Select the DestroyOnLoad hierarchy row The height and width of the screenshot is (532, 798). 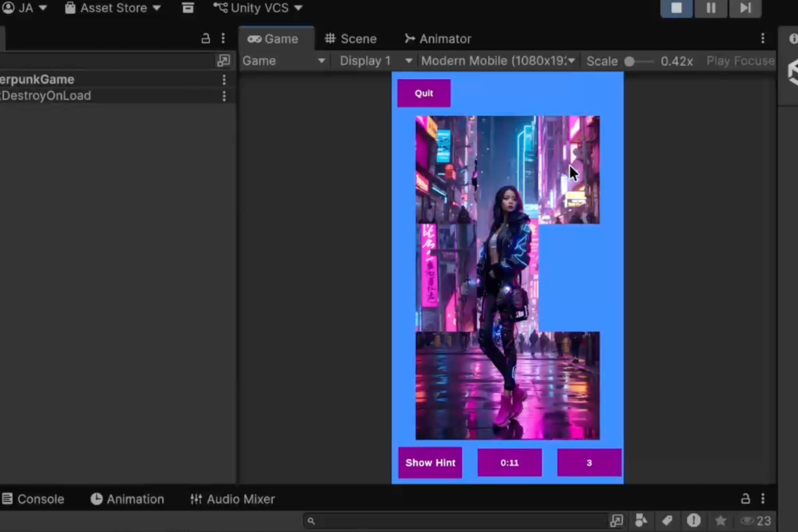point(117,96)
